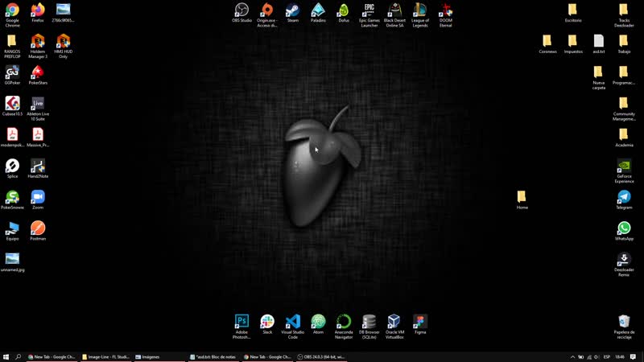This screenshot has width=644, height=362.
Task: Select Ableton Live 10 Suite shortcut
Action: (x=38, y=104)
